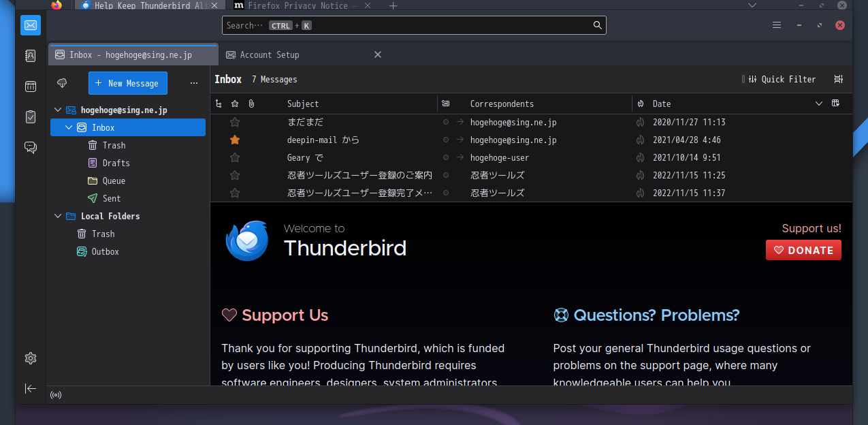868x425 pixels.
Task: Select message dated 2021/04/28 4:46
Action: pyautogui.click(x=531, y=140)
